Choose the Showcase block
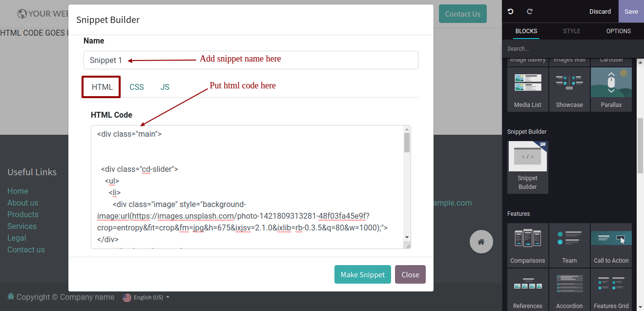This screenshot has height=311, width=644. tap(569, 89)
